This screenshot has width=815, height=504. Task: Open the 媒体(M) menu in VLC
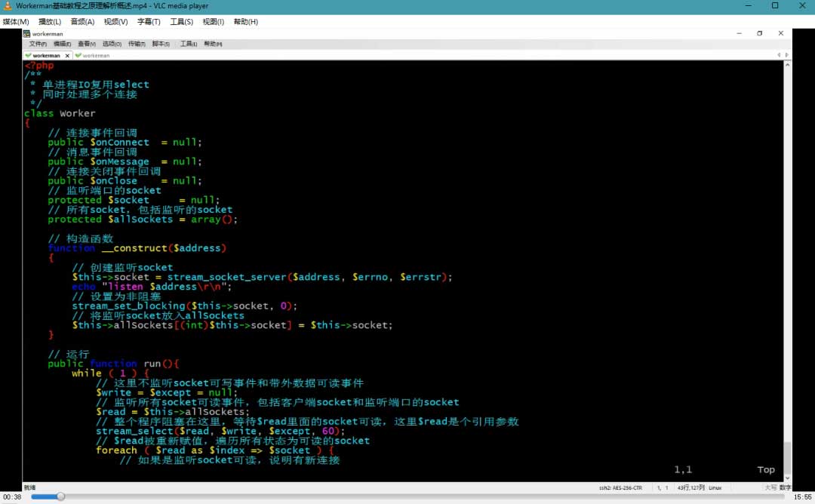coord(16,22)
